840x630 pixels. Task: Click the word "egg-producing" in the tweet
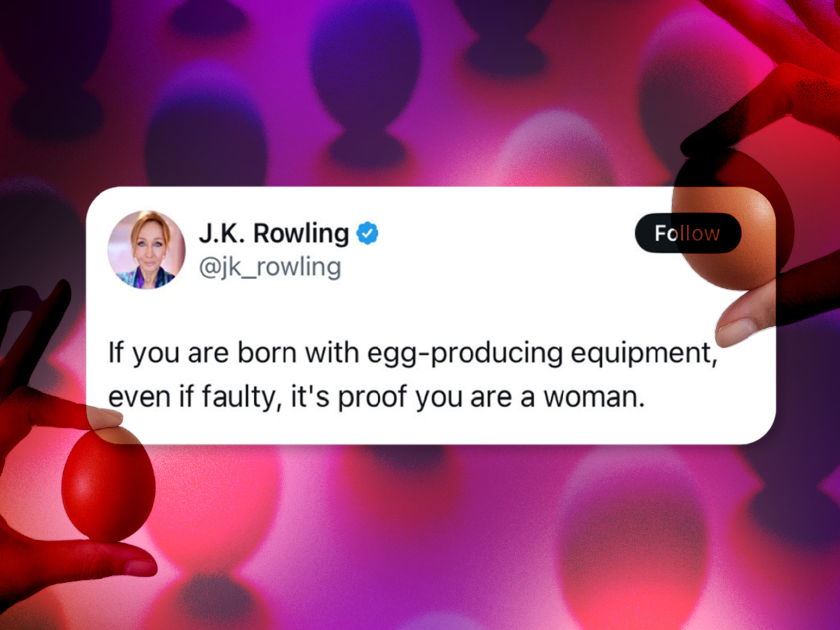[x=465, y=353]
